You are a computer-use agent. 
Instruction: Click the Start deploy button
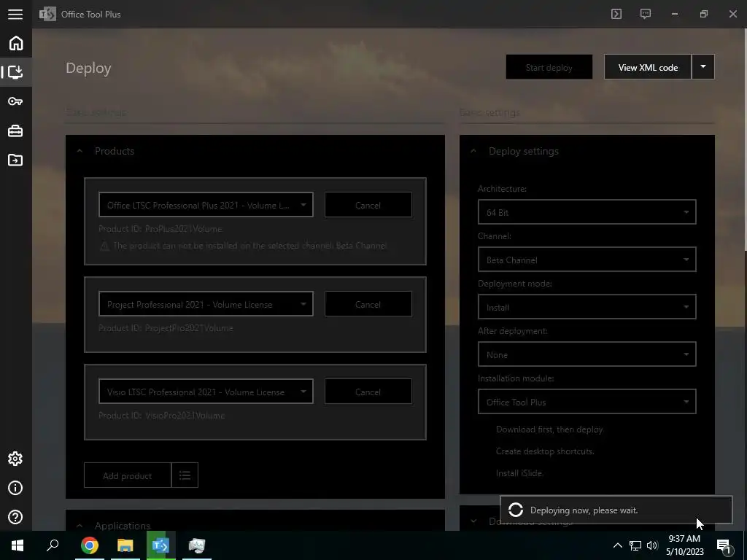(549, 67)
